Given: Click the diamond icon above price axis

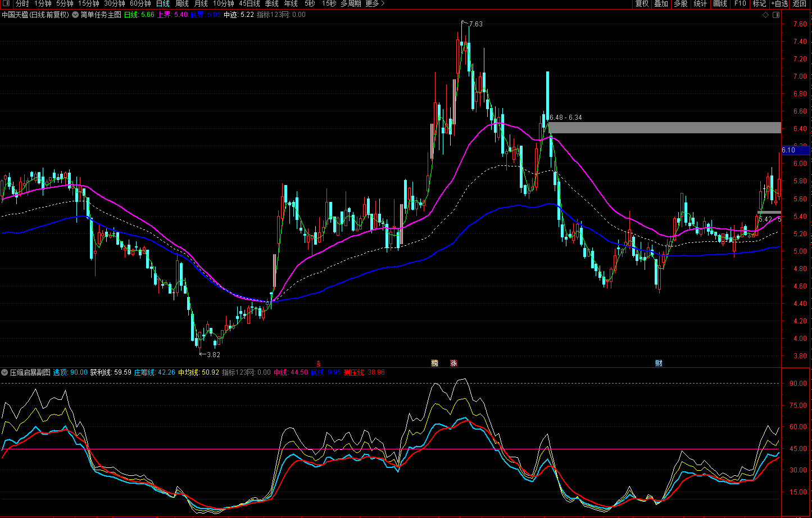Looking at the screenshot, I should click(x=765, y=15).
